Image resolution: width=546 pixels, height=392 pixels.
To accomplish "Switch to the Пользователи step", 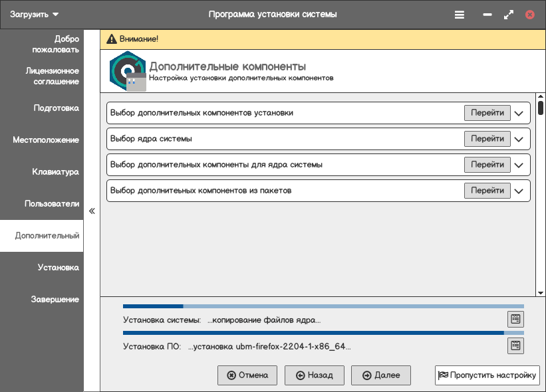I will pos(52,203).
